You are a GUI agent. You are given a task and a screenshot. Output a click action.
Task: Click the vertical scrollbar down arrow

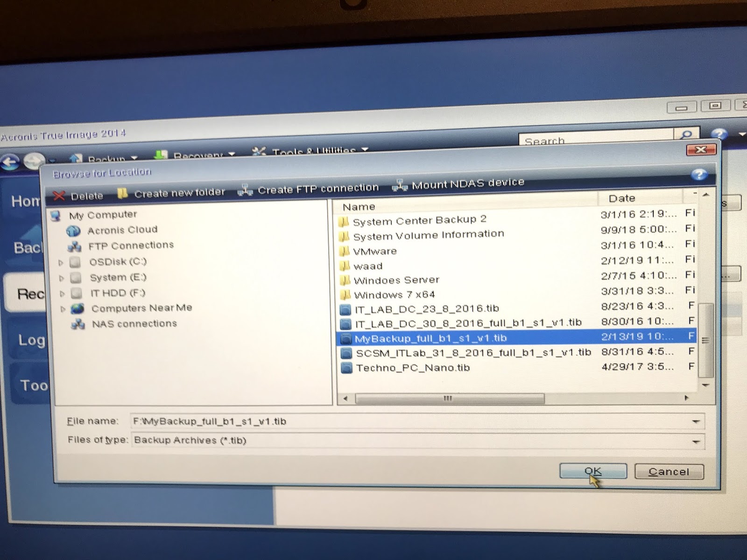point(705,385)
